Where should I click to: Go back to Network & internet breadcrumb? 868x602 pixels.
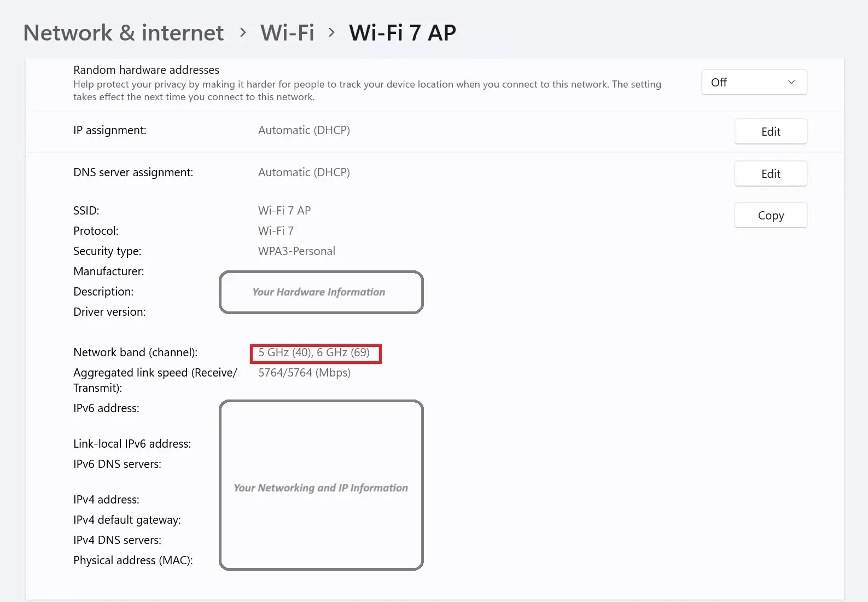click(x=124, y=33)
